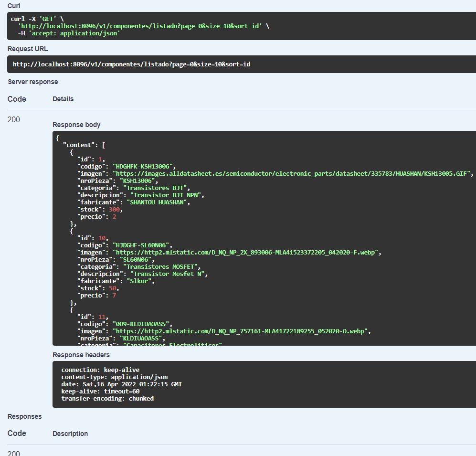Image resolution: width=476 pixels, height=456 pixels.
Task: Click the mlstatic 757161-MLA41722189255 image URL
Action: pyautogui.click(x=240, y=331)
